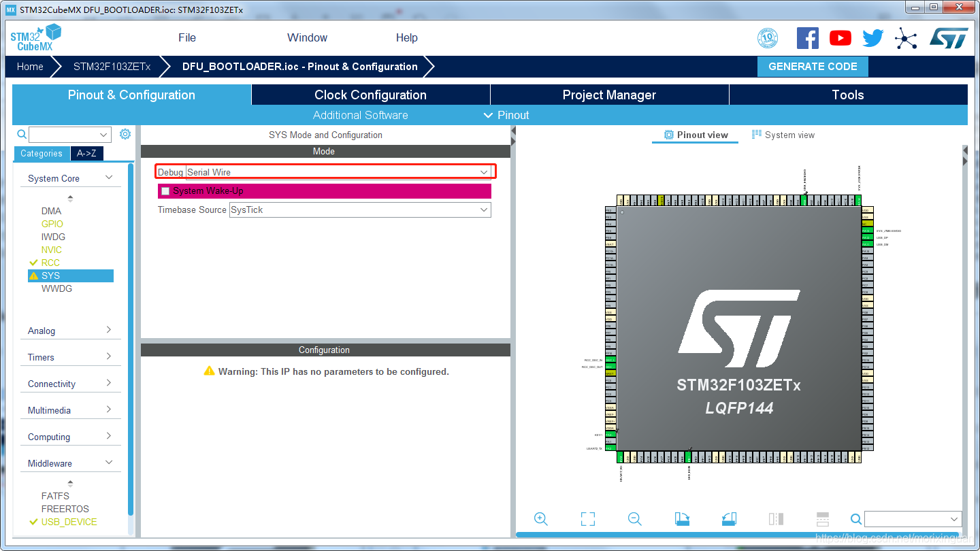The width and height of the screenshot is (980, 551).
Task: Switch to the Clock Configuration tab
Action: (371, 95)
